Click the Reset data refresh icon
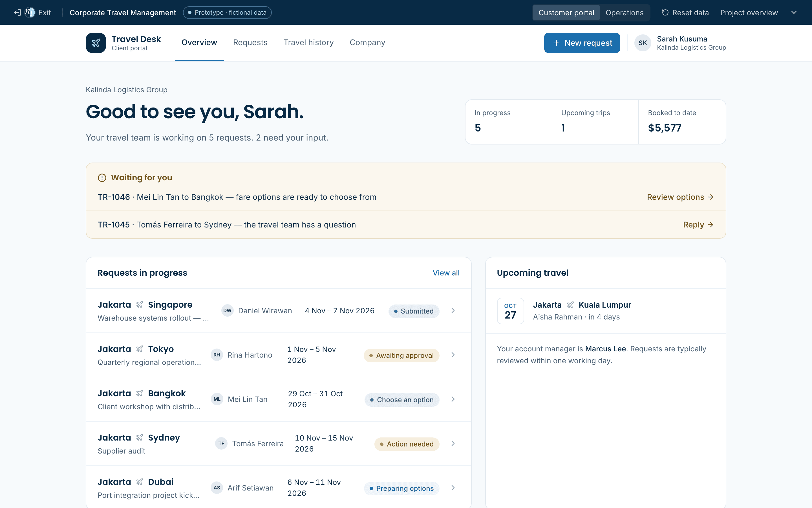The image size is (812, 508). coord(665,12)
